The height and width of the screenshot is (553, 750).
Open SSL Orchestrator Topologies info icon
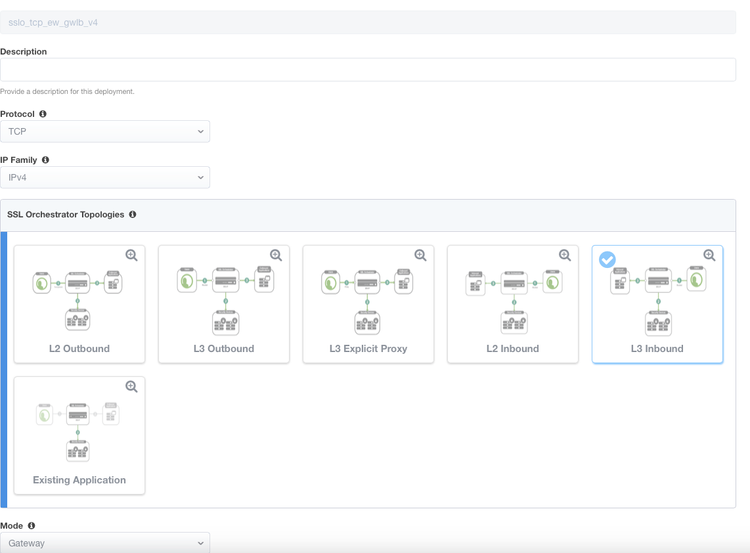[132, 214]
